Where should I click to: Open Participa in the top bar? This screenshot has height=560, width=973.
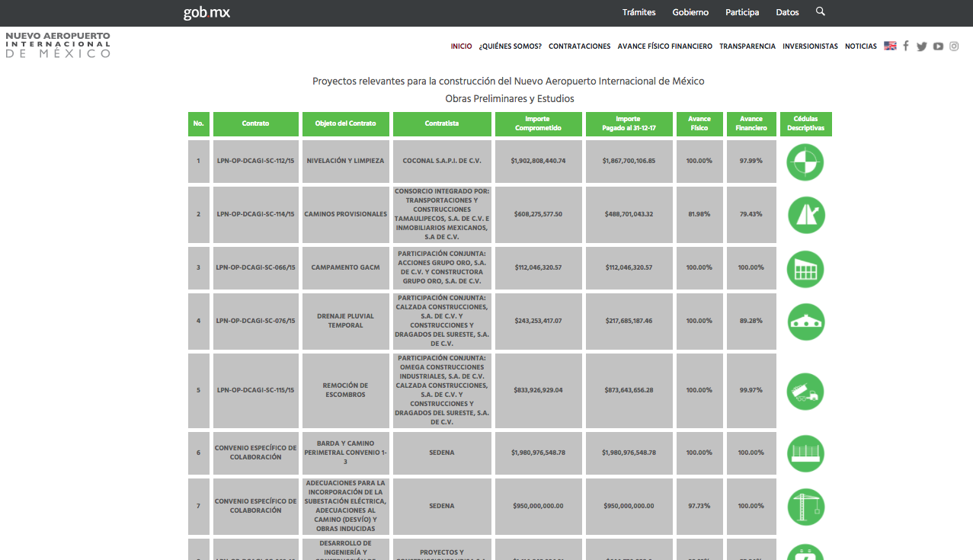tap(742, 12)
